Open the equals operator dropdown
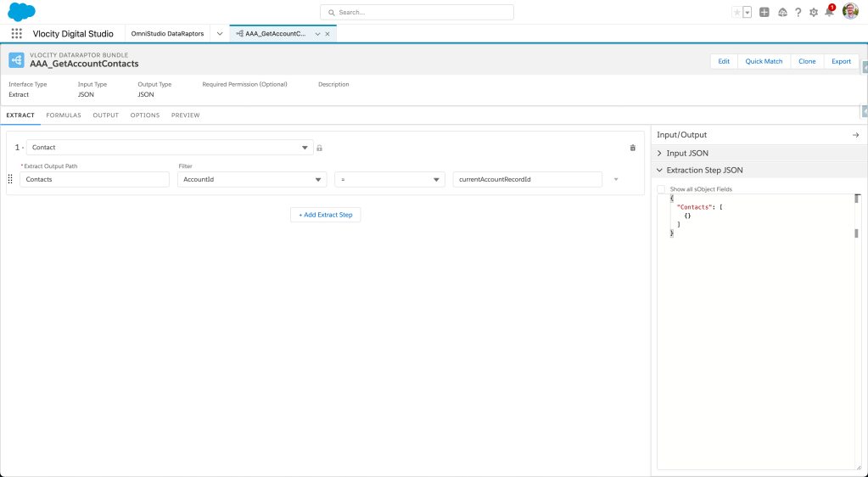The image size is (868, 477). pos(389,179)
